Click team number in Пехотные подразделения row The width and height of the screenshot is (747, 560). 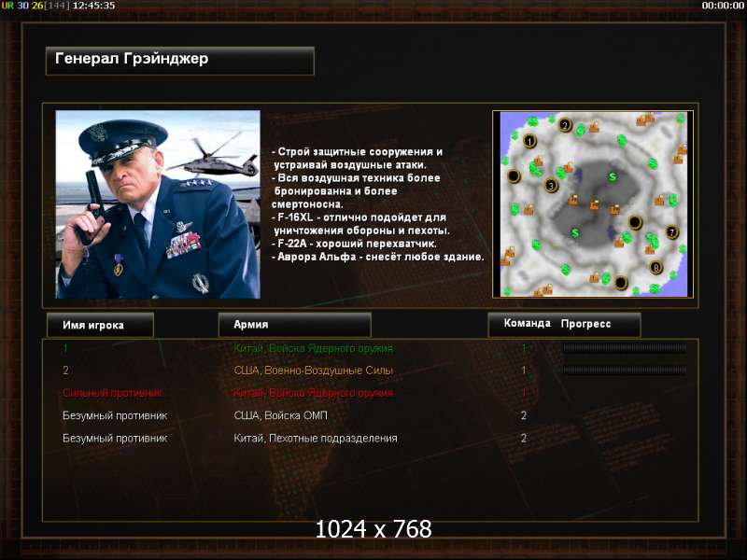coord(524,438)
